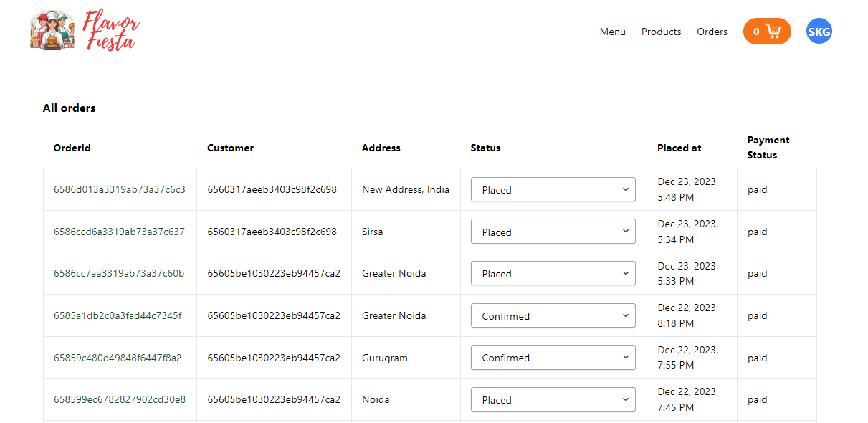Change status of order 6585a1db2c0a3fad44c7345f
The height and width of the screenshot is (423, 868).
[x=553, y=315]
